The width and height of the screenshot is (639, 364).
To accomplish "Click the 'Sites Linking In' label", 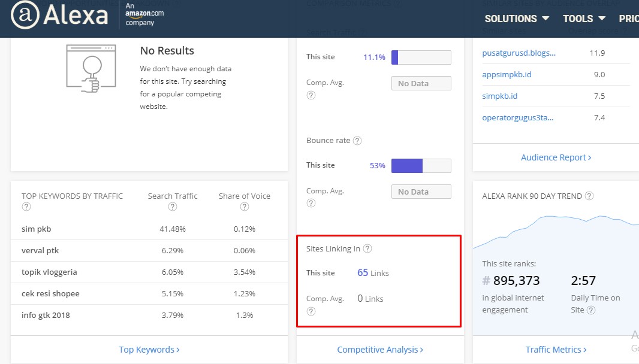I will (333, 249).
